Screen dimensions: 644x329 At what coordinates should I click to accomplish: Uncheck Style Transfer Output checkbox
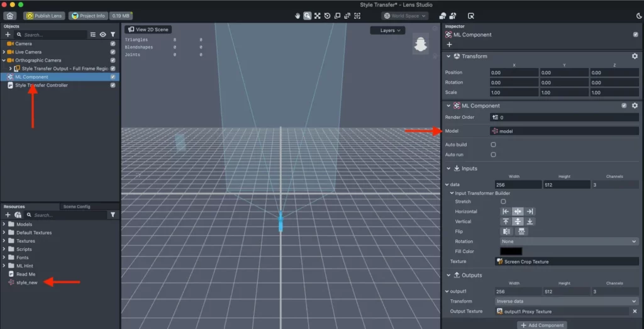113,69
